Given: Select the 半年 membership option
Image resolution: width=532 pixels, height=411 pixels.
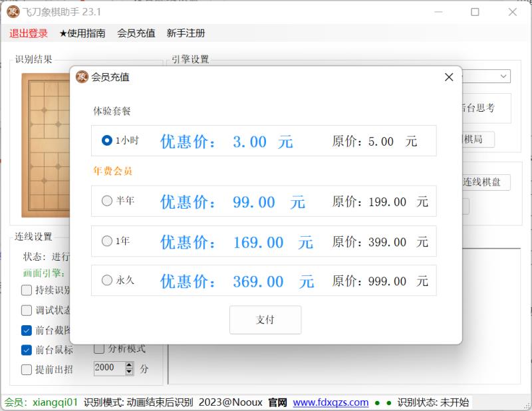Looking at the screenshot, I should (107, 201).
